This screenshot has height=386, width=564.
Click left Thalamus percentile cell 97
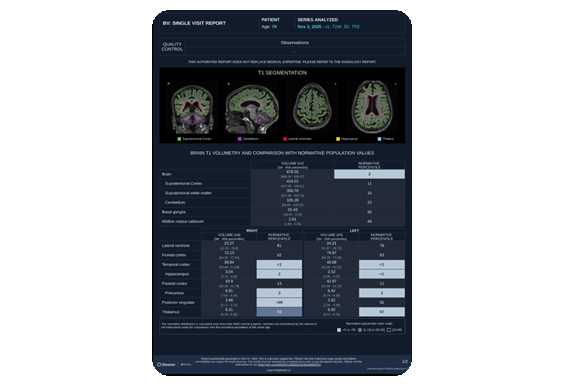point(382,312)
